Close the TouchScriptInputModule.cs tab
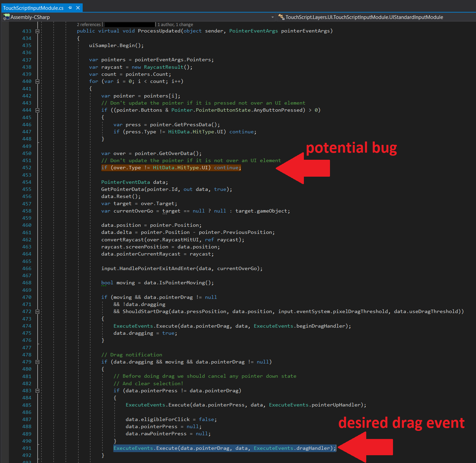 (x=78, y=7)
